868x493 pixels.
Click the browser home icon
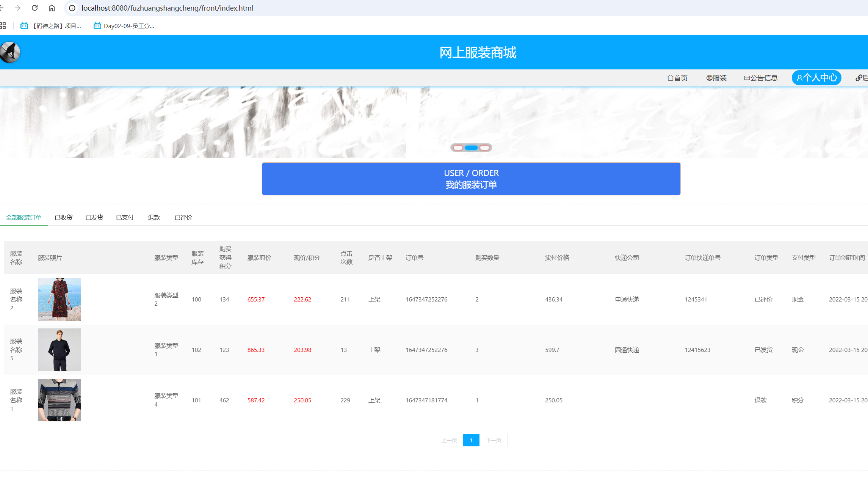click(52, 8)
